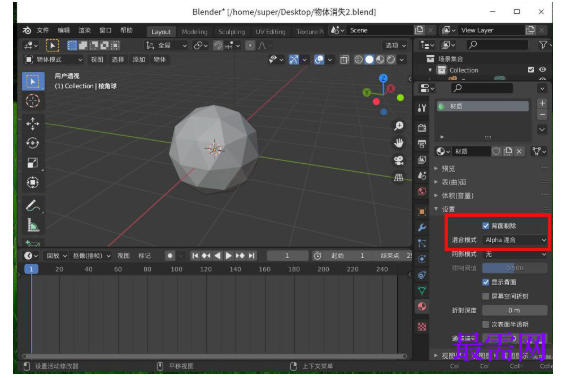
Task: Pick the Measure tool
Action: 33,226
